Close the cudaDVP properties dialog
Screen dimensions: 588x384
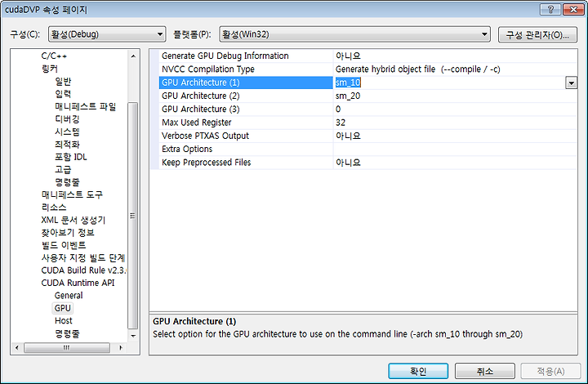pos(573,9)
